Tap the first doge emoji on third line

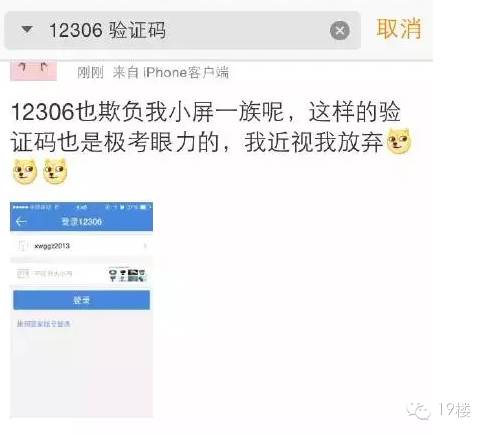[x=25, y=171]
